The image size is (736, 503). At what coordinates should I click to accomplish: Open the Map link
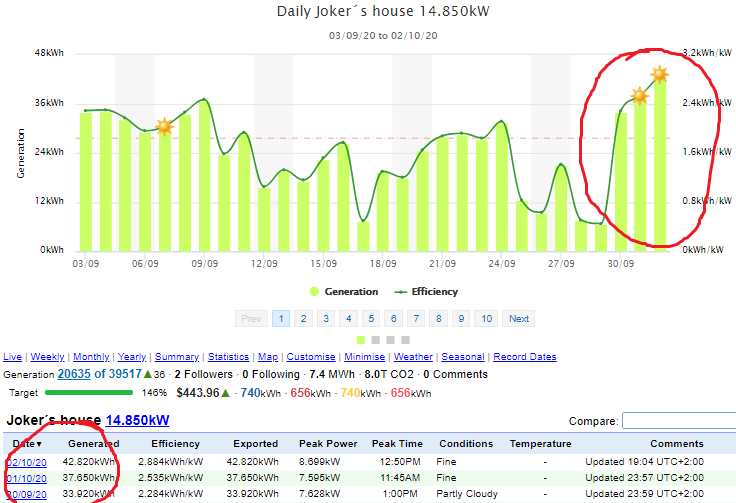[x=268, y=357]
